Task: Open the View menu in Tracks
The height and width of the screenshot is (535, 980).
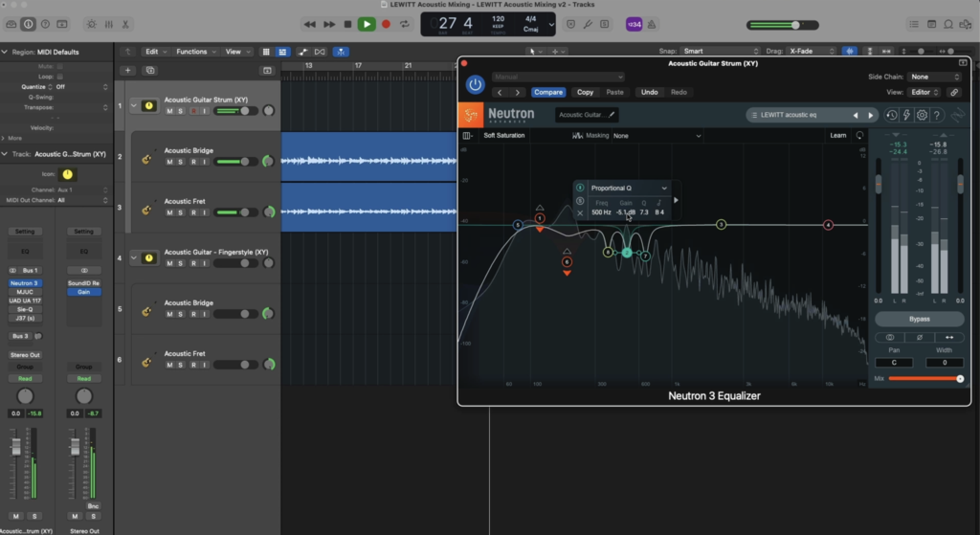Action: [237, 52]
